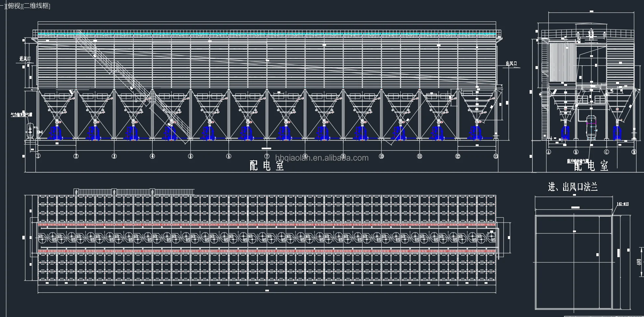The width and height of the screenshot is (644, 317).
Task: Open the 二维线框 visual style menu
Action: click(36, 6)
